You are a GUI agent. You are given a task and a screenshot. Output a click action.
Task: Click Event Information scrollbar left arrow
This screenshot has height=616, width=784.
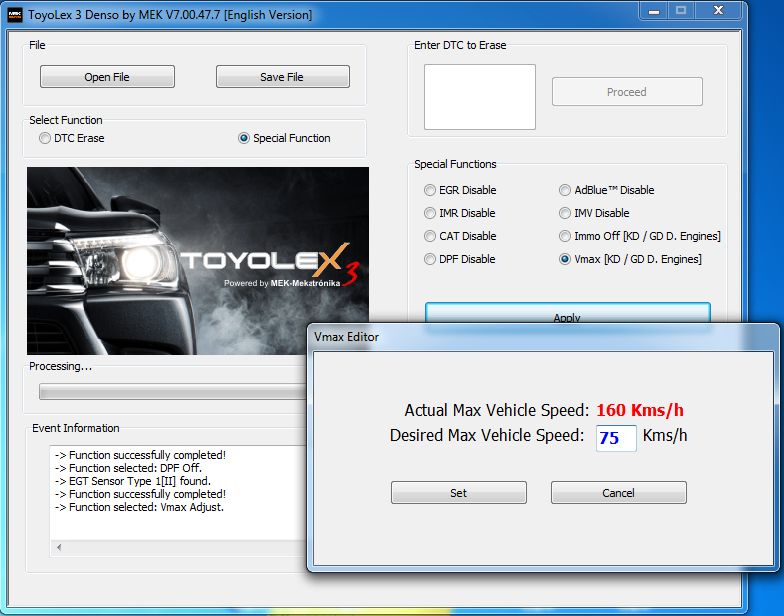click(59, 547)
